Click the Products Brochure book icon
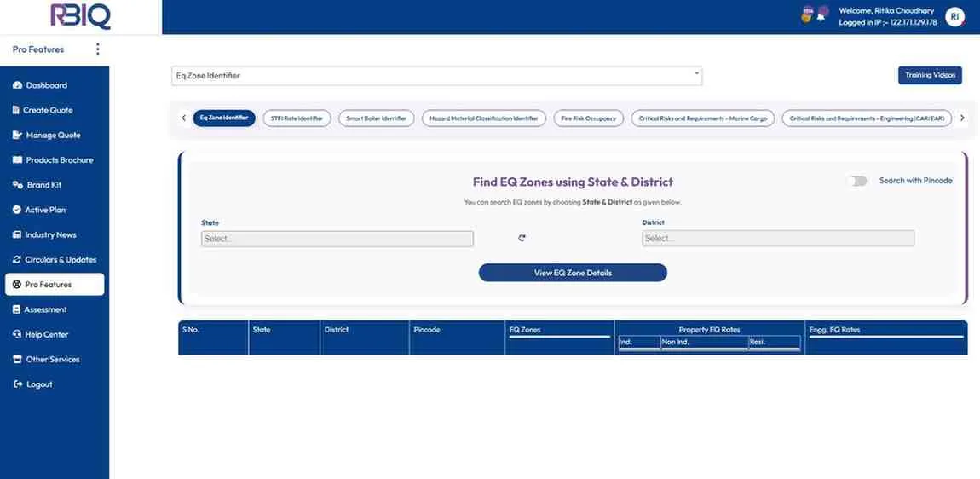 (x=18, y=160)
